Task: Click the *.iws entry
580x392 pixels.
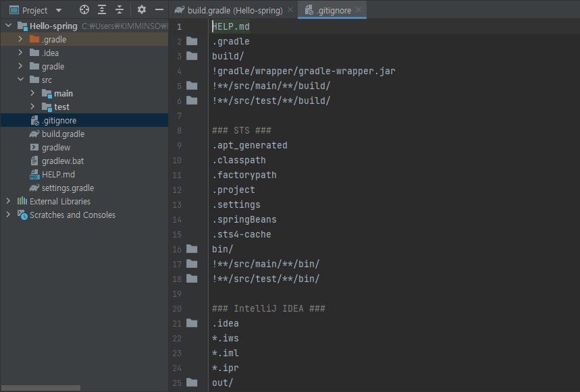Action: click(x=226, y=338)
